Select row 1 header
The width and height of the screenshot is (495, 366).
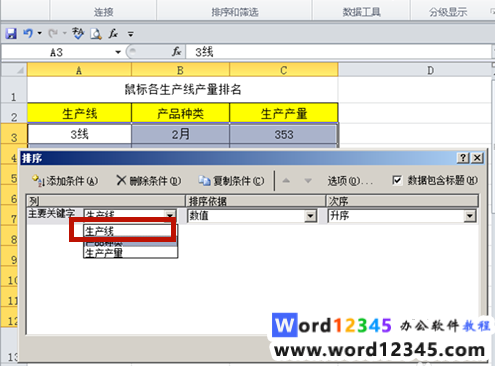[x=14, y=90]
